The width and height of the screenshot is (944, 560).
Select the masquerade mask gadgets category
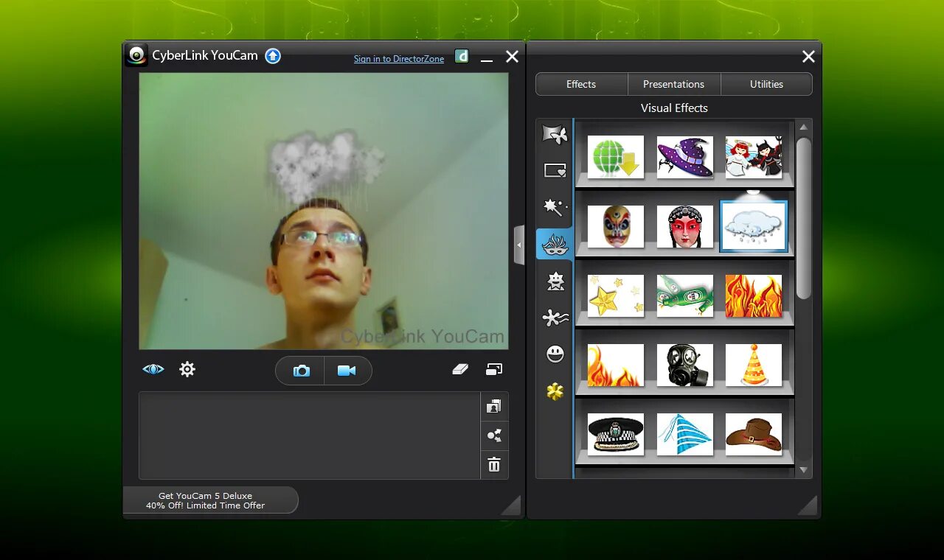pos(555,244)
